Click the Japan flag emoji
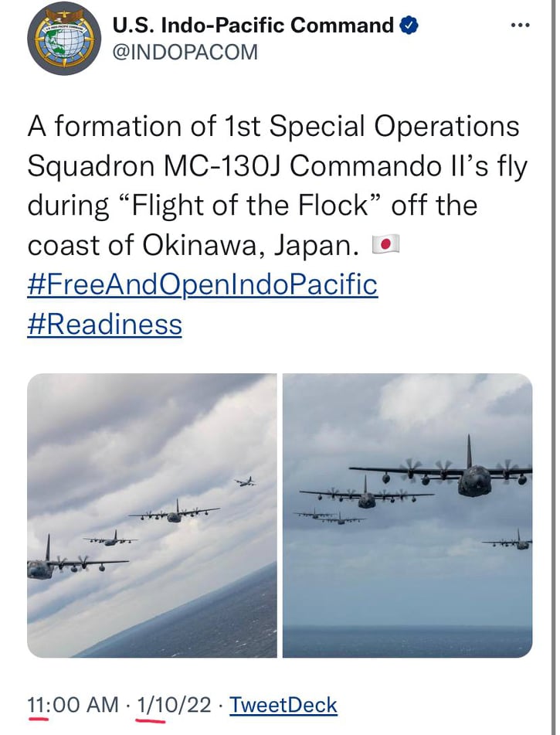The image size is (560, 735). [385, 245]
